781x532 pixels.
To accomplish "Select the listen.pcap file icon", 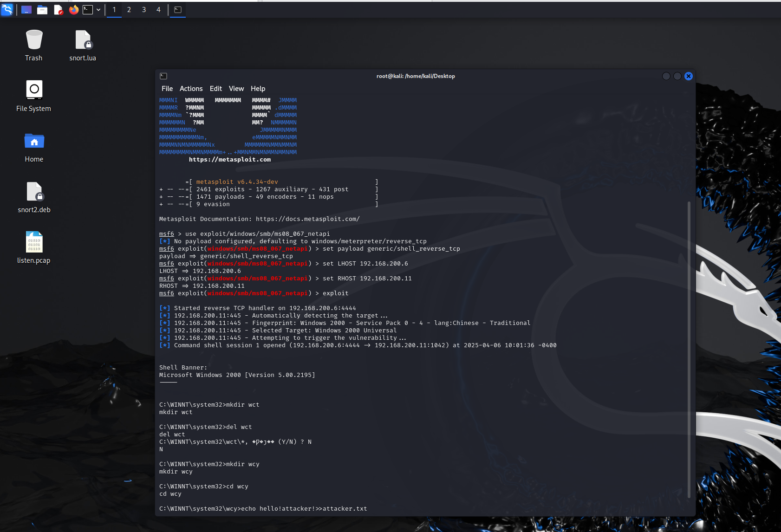I will [34, 248].
